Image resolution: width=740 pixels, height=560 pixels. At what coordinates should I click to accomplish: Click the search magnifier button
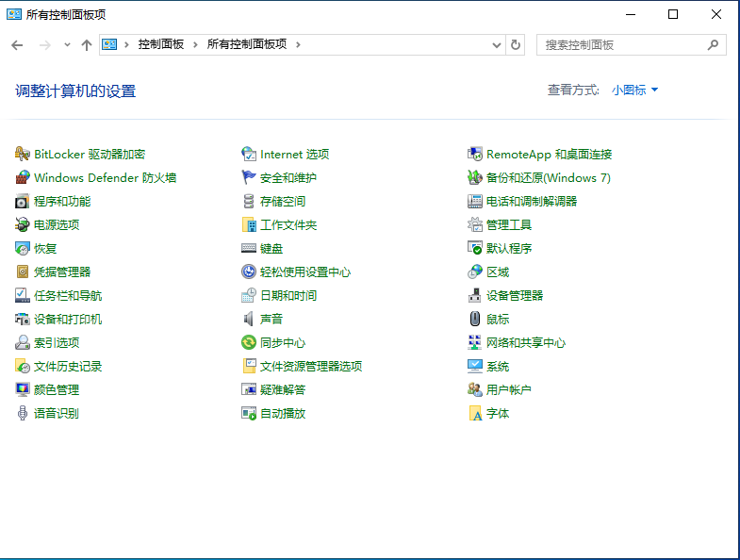[x=713, y=45]
